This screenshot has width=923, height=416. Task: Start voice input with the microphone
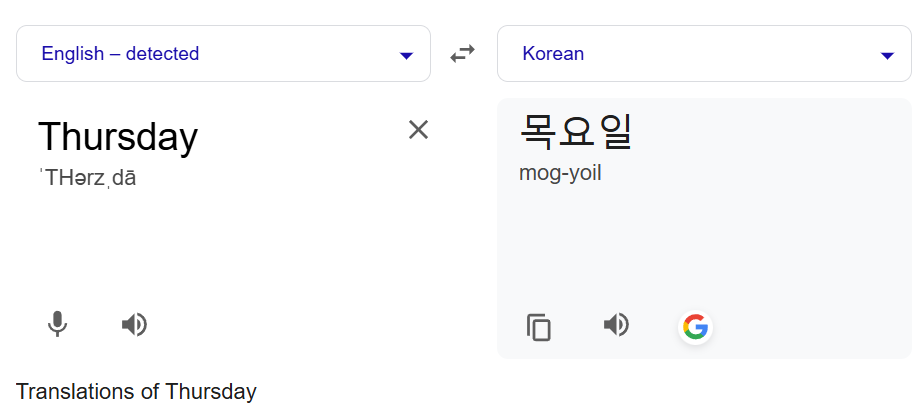[57, 324]
